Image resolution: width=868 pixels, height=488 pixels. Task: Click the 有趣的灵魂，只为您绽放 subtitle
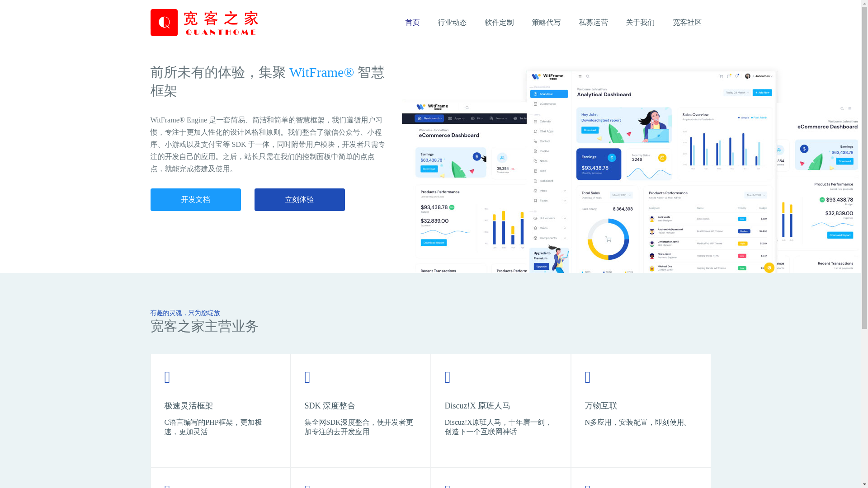tap(185, 313)
